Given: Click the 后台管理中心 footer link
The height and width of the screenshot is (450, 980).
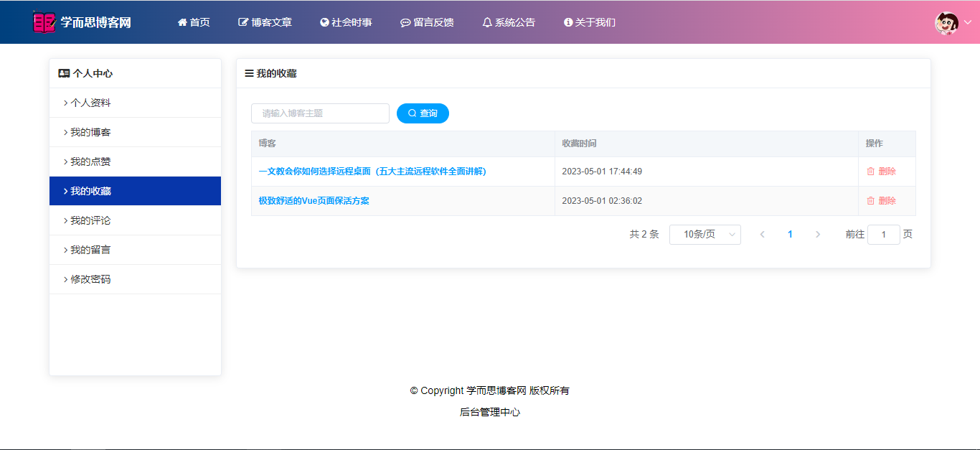Looking at the screenshot, I should point(490,412).
